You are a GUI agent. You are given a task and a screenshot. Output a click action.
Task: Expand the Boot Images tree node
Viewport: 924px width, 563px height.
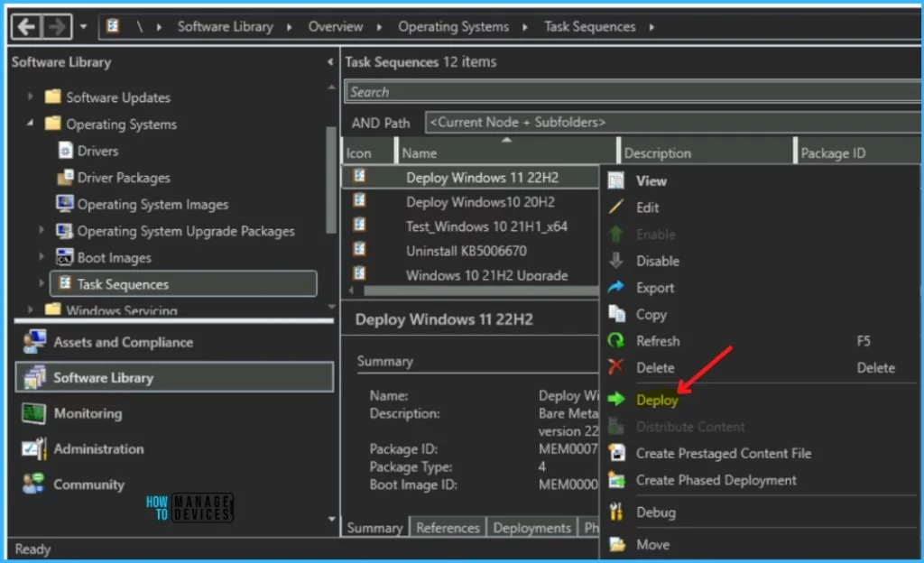[x=42, y=257]
